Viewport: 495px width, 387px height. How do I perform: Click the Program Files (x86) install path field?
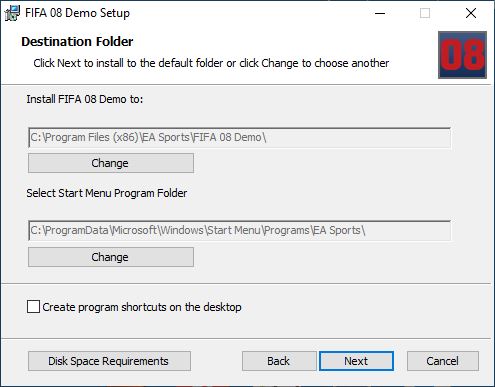coord(240,137)
